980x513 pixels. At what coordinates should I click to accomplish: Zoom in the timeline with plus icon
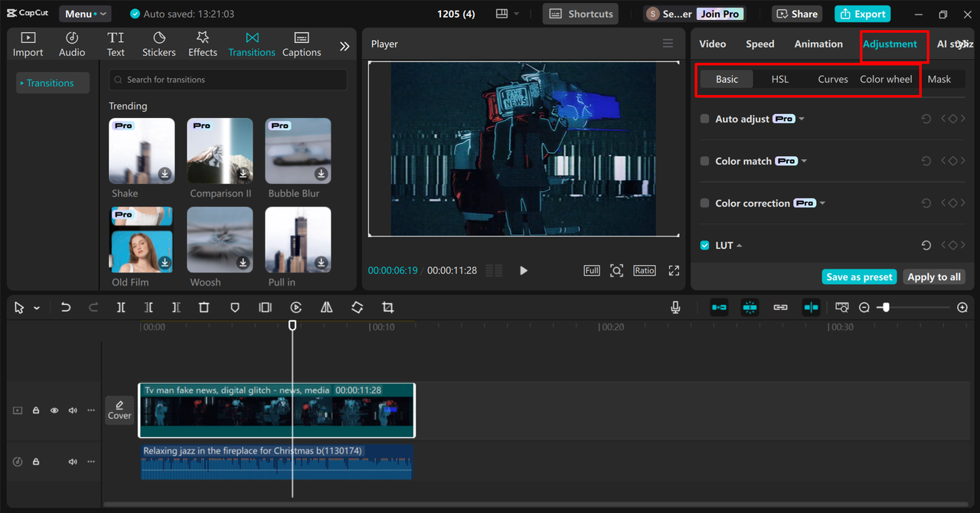click(962, 307)
